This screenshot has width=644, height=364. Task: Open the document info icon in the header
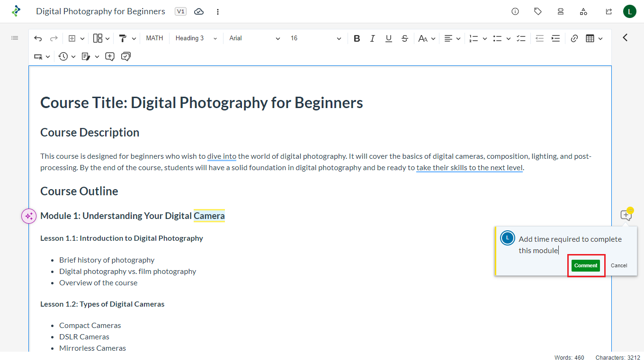[x=515, y=11]
